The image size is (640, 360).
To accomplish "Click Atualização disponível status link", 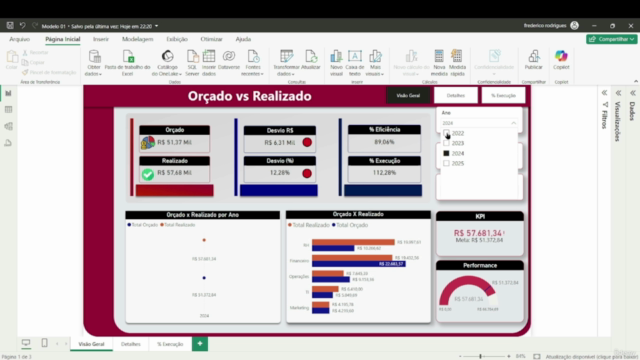I will click(x=591, y=357).
